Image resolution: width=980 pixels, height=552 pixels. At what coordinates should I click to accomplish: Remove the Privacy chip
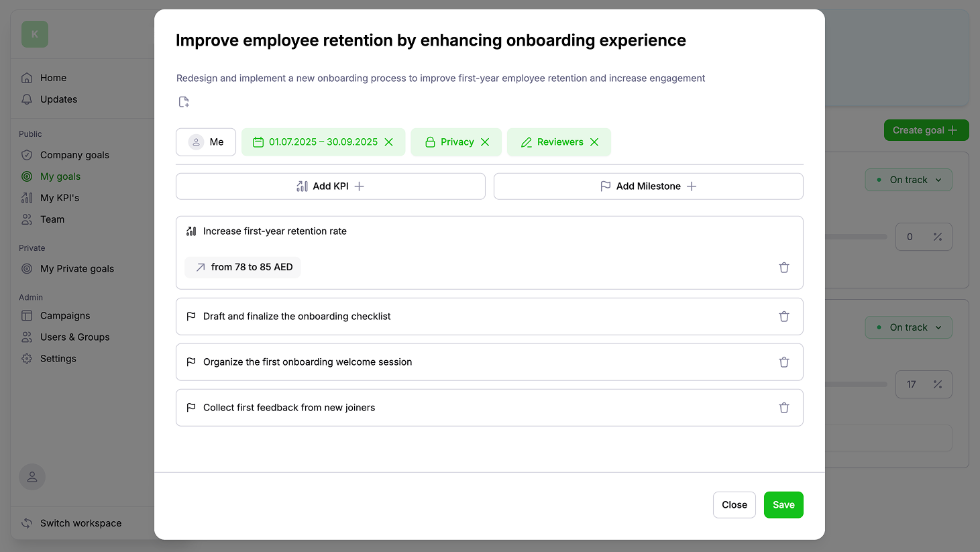pos(485,142)
